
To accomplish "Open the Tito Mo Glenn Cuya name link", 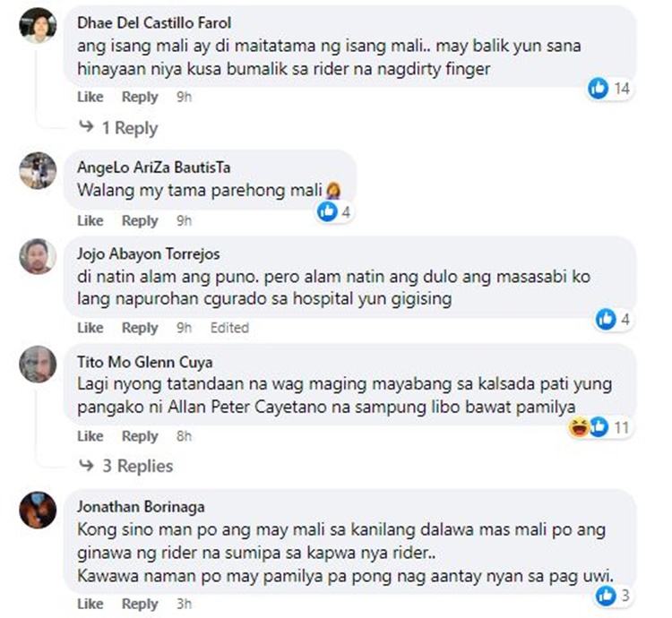I will coord(145,362).
